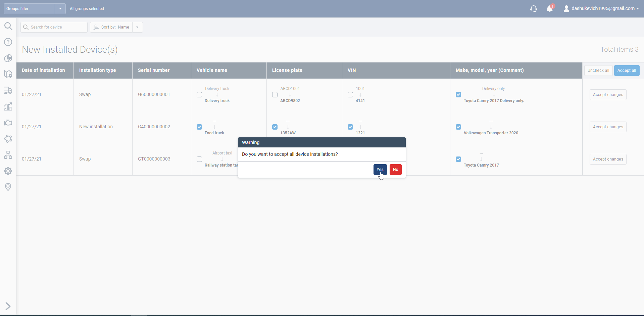The height and width of the screenshot is (316, 644).
Task: Open the headset support icon
Action: coord(533,9)
